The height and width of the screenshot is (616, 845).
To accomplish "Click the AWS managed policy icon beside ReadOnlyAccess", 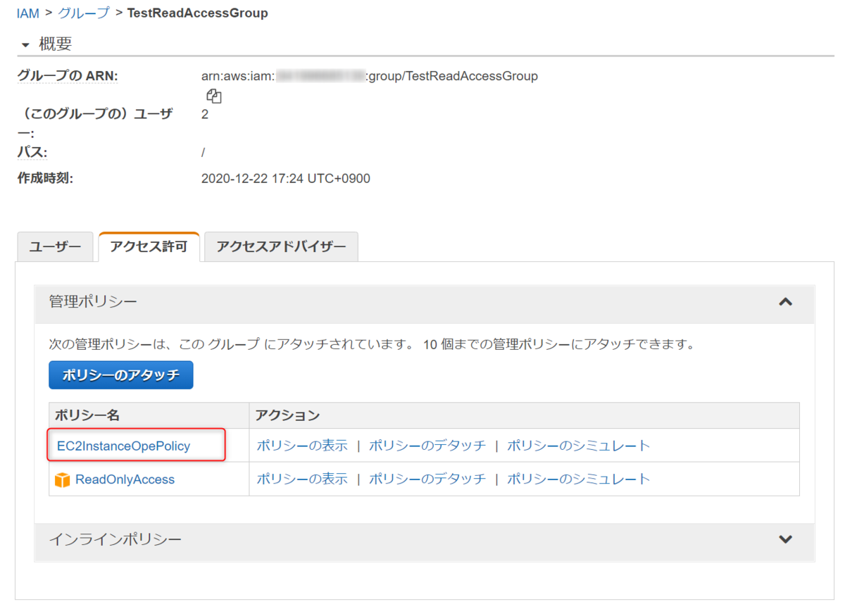I will 61,479.
